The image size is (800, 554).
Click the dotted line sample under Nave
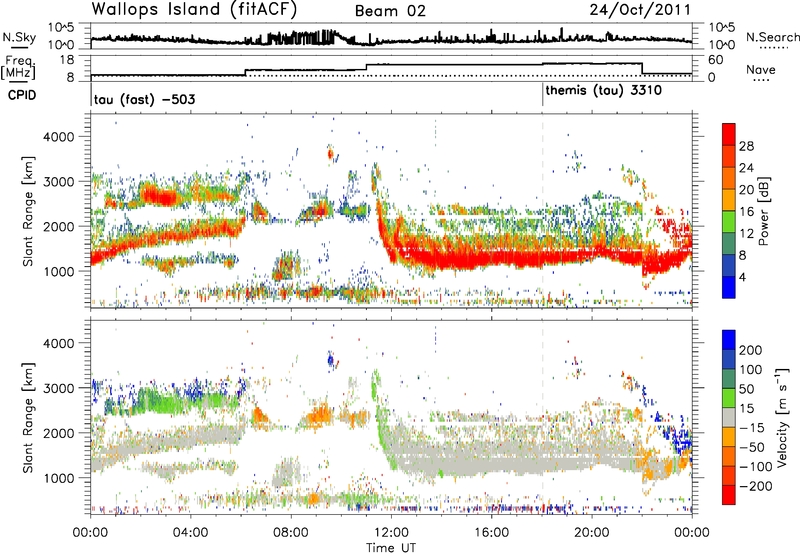pos(762,80)
